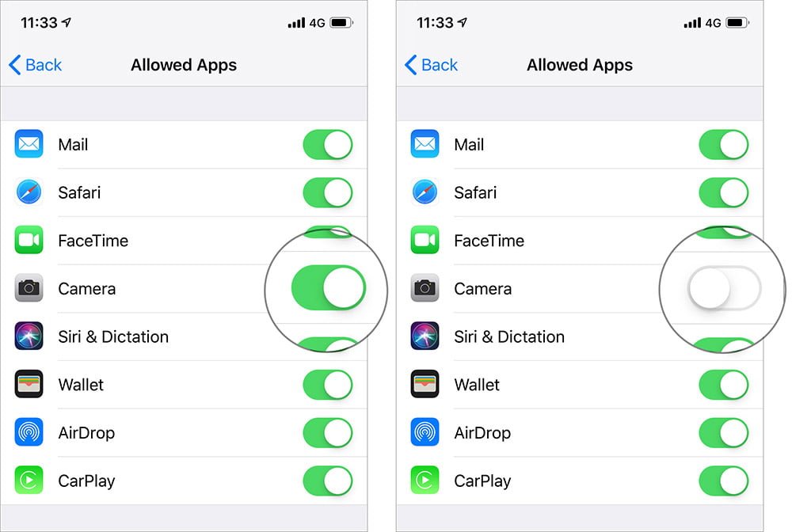This screenshot has width=792, height=532.
Task: Tap the Safari compass icon in left screen
Action: 29,192
